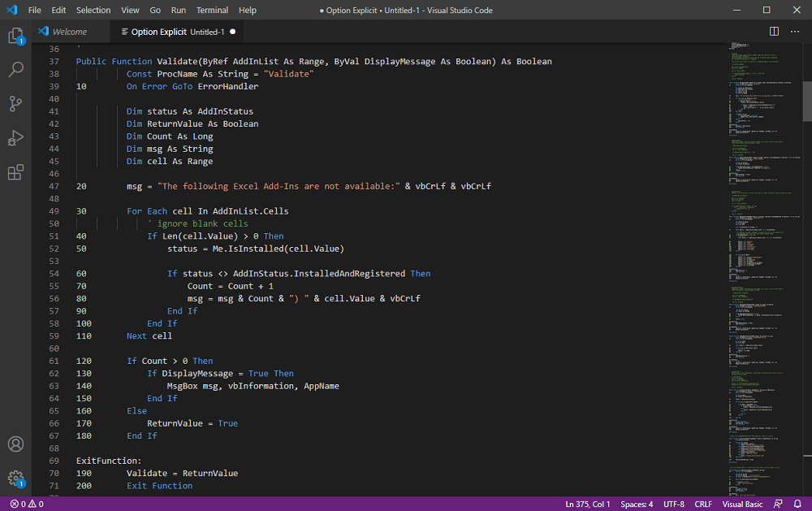The width and height of the screenshot is (812, 511).
Task: Open the line ending selector showing CRLF
Action: coord(703,504)
